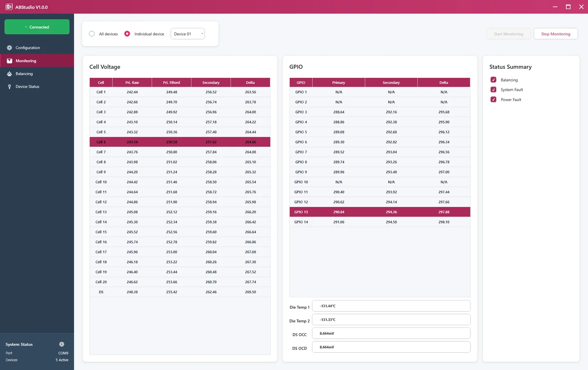The image size is (588, 370).
Task: Open System Status settings gear icon
Action: click(62, 344)
